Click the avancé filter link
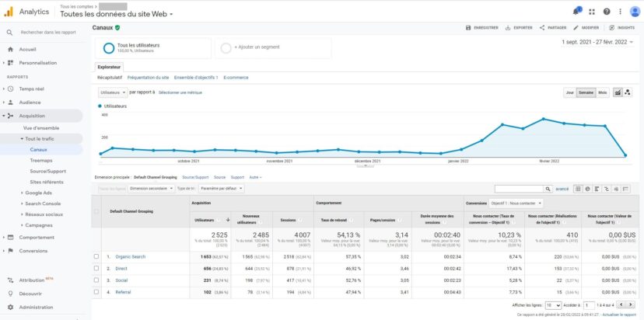Image resolution: width=644 pixels, height=320 pixels. [562, 190]
